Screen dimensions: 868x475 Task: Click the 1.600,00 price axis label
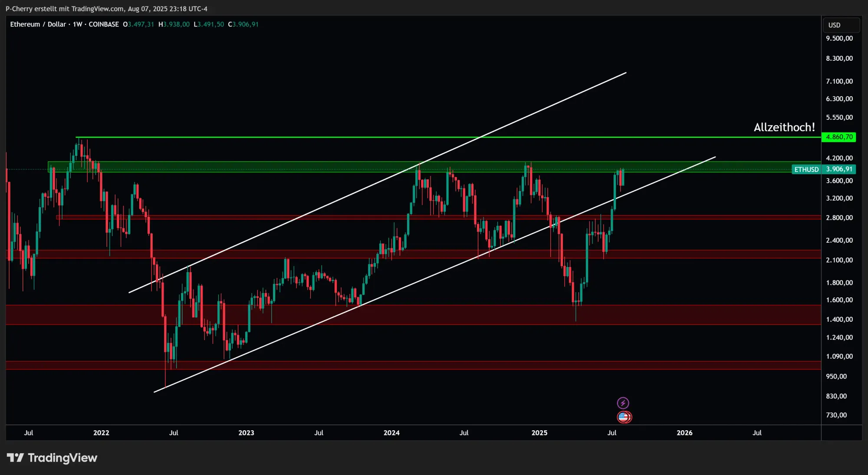pyautogui.click(x=839, y=300)
